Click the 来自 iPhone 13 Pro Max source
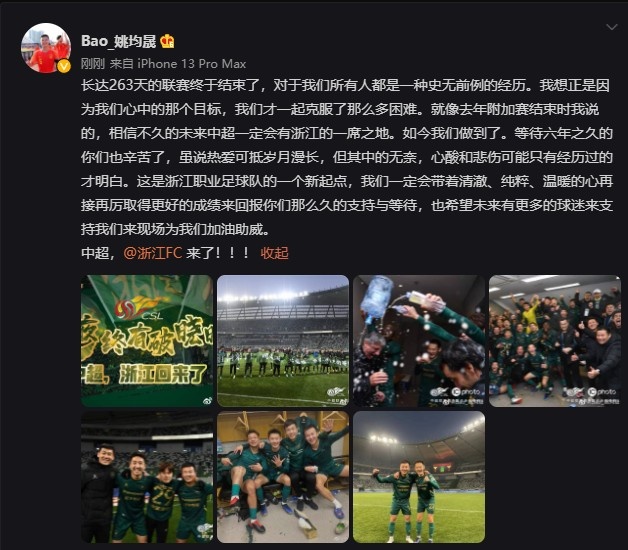The image size is (628, 550). (178, 64)
